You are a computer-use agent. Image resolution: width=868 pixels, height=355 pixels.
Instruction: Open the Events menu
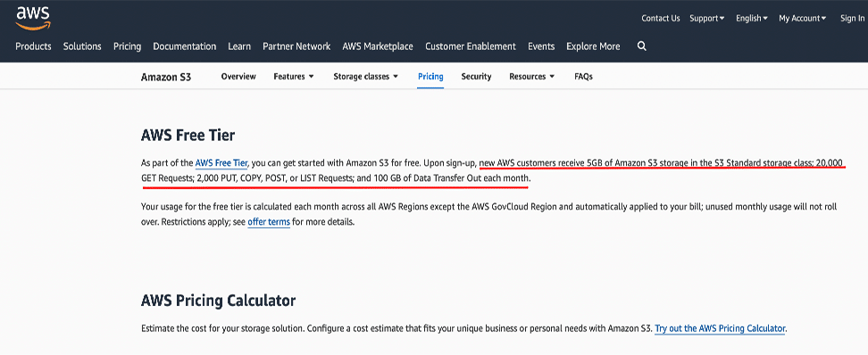tap(541, 46)
